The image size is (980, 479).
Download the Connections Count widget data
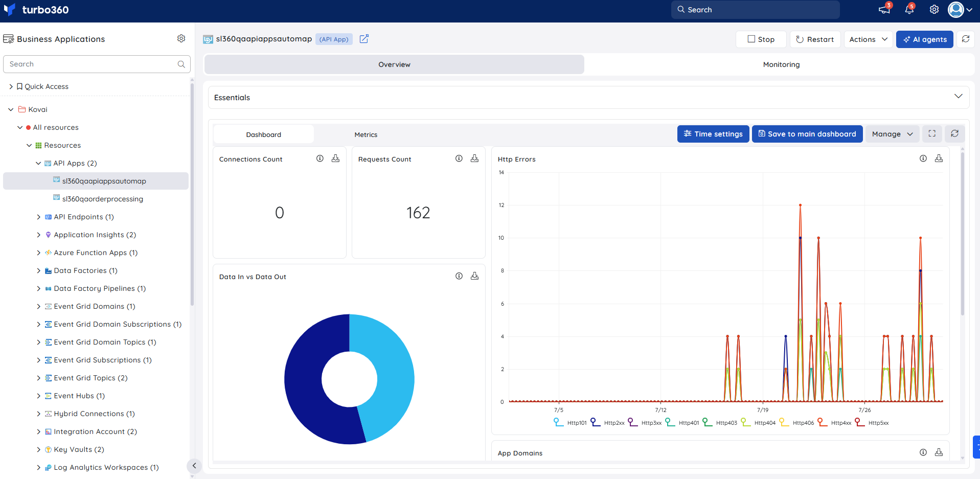click(335, 158)
